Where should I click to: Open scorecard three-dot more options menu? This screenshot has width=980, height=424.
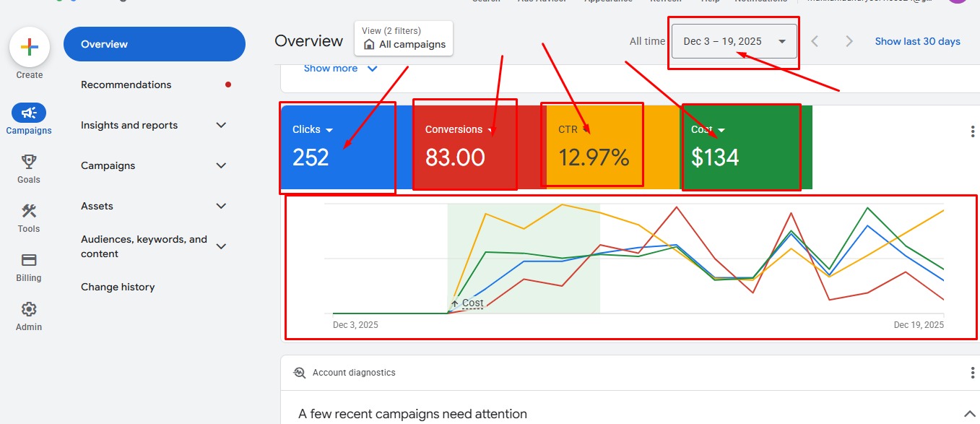(972, 131)
